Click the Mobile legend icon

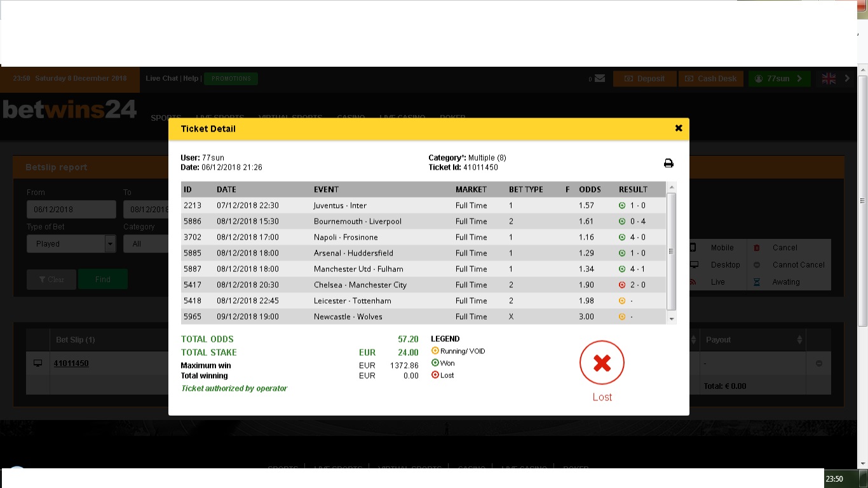coord(693,247)
